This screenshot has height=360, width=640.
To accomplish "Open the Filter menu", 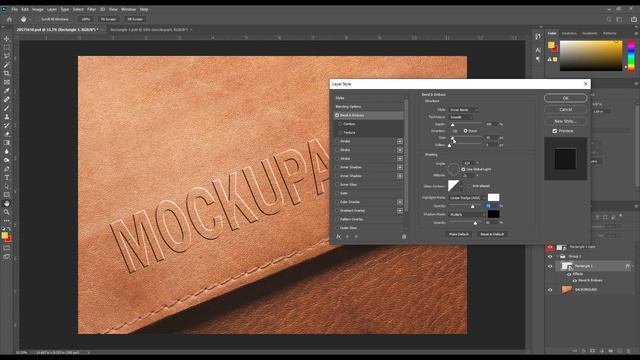I will 91,9.
